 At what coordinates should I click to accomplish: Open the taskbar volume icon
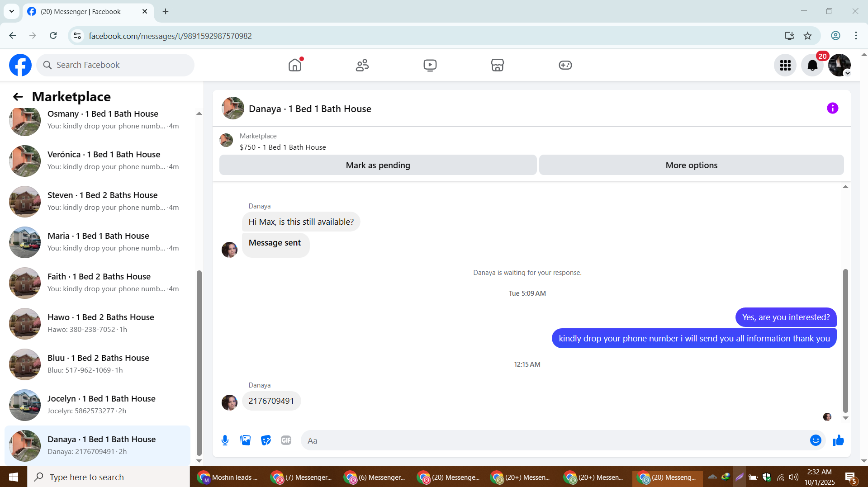tap(793, 477)
